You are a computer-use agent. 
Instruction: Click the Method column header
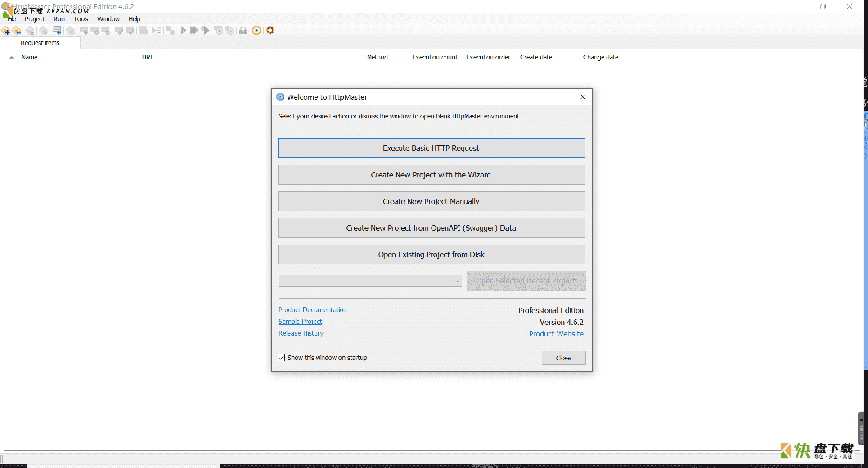pyautogui.click(x=387, y=57)
